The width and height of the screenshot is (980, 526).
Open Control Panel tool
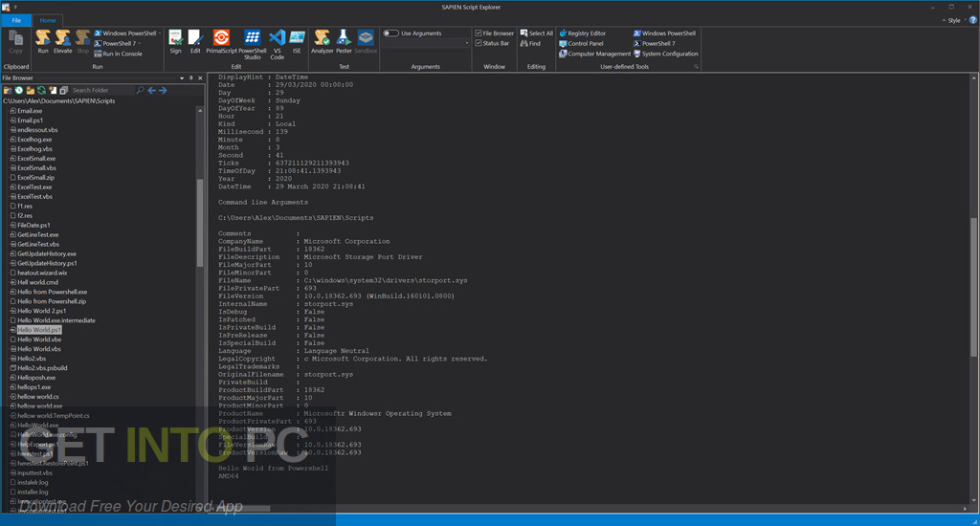[581, 44]
